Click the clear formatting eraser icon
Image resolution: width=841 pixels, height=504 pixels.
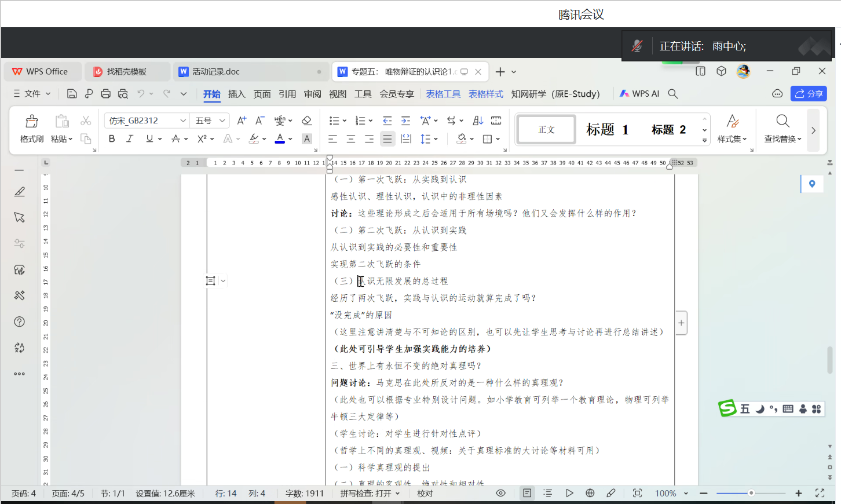tap(307, 120)
